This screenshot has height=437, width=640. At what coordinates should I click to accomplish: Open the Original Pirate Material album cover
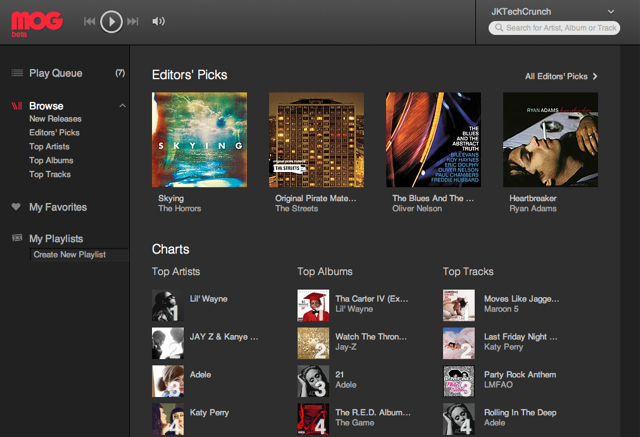[x=316, y=140]
